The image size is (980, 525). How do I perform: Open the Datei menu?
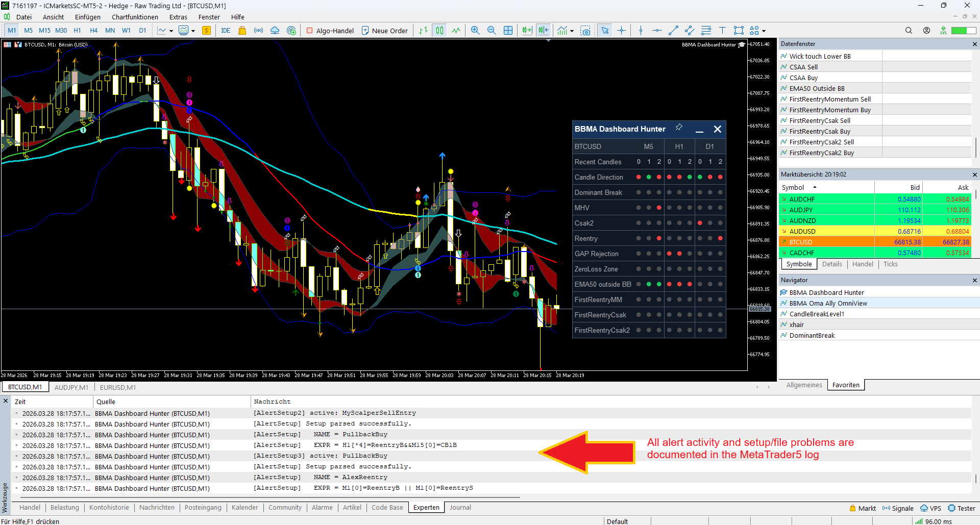23,17
